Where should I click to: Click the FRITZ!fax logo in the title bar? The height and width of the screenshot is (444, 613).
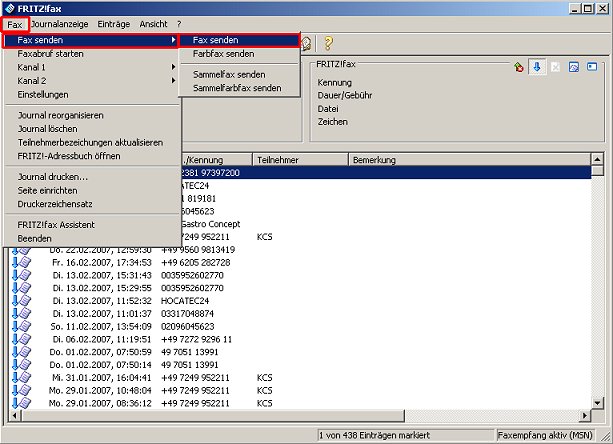(9, 8)
